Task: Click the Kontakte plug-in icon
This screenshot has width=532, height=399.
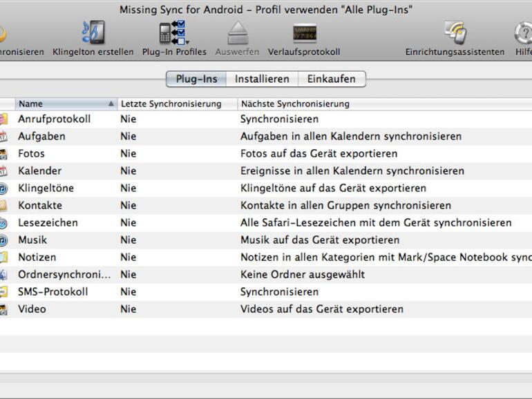Action: 3,206
